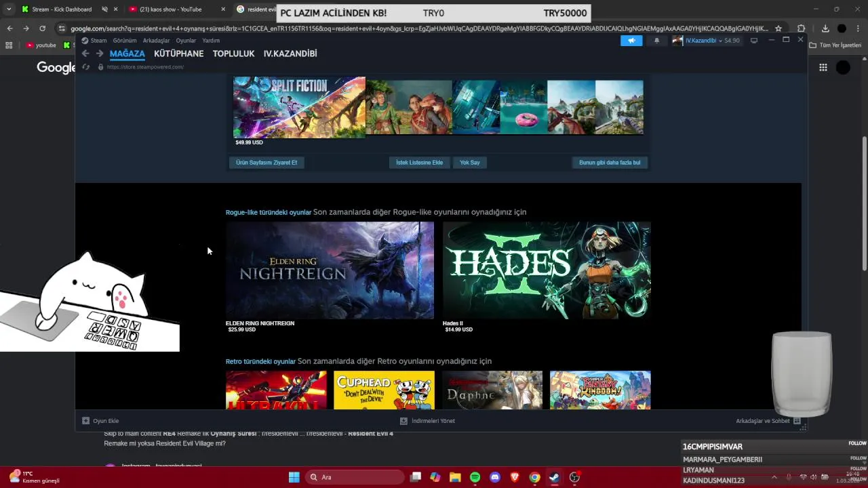
Task: Click the Yok Say button
Action: point(470,163)
